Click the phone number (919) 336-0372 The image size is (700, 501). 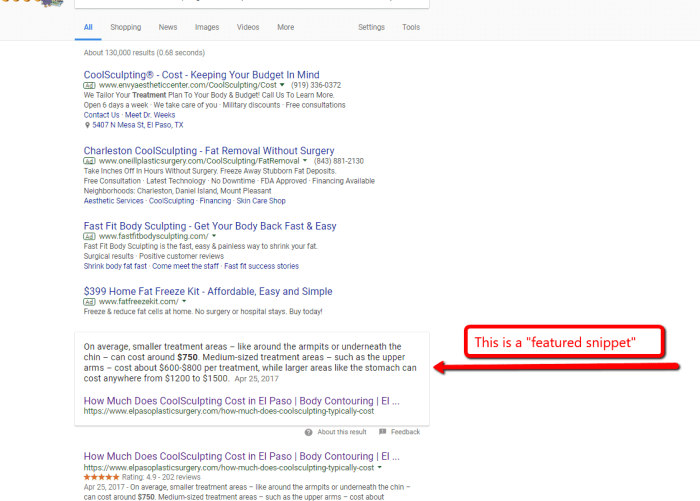click(316, 85)
